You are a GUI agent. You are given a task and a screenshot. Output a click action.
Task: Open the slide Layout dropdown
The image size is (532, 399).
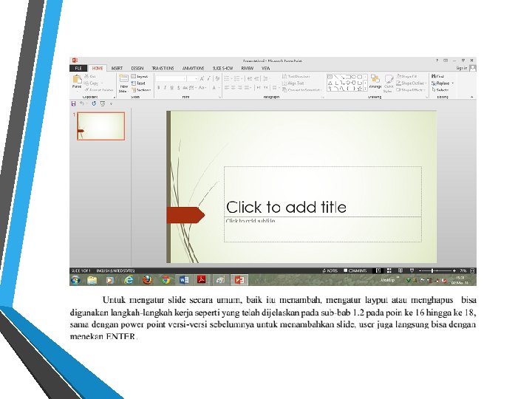click(140, 77)
